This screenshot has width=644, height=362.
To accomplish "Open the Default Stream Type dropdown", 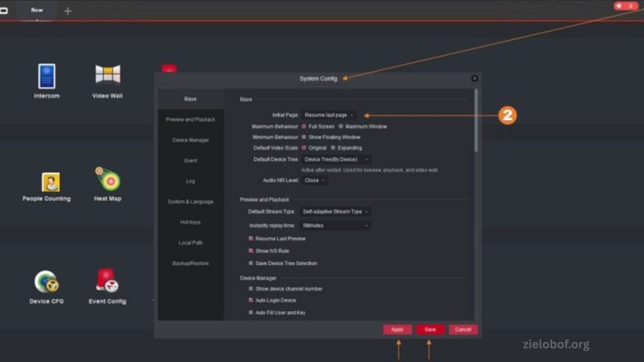I will click(336, 212).
